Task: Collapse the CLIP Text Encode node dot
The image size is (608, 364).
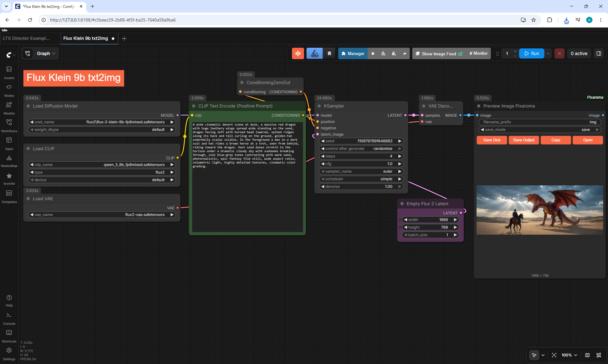Action: pyautogui.click(x=194, y=106)
